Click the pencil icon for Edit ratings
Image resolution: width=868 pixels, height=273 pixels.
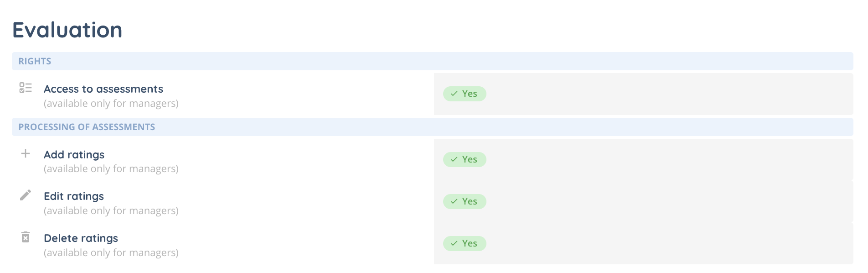[x=26, y=195]
